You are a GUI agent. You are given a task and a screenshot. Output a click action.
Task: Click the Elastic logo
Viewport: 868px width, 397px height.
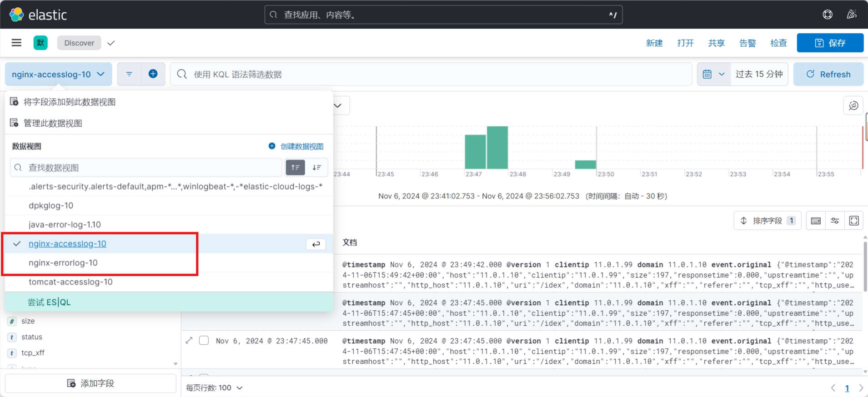point(38,15)
